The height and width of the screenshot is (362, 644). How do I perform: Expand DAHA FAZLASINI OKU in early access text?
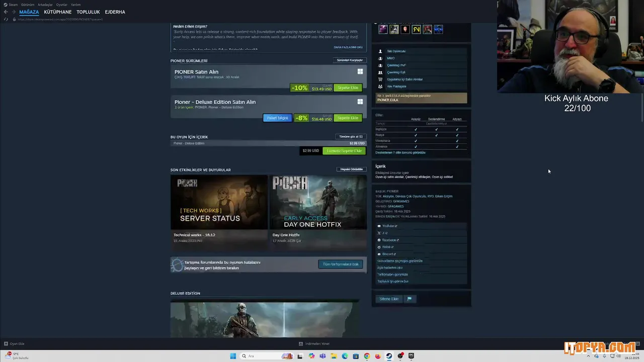point(348,47)
